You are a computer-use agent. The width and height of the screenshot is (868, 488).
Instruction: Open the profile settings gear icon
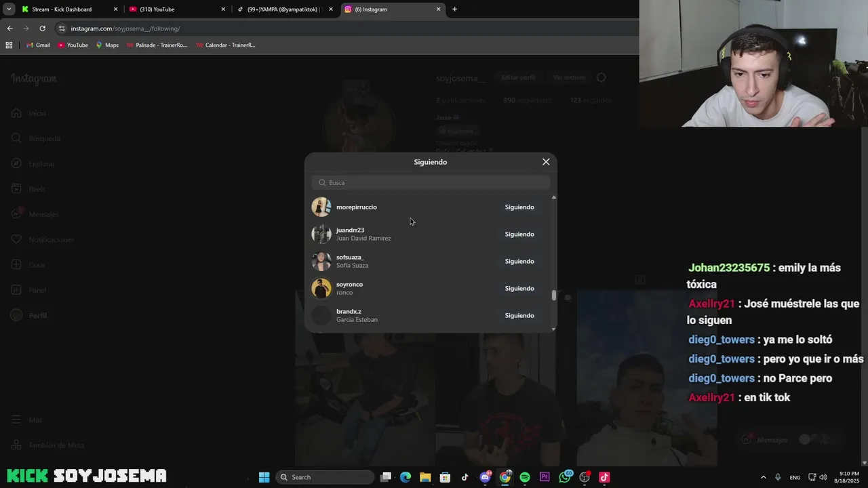coord(601,77)
